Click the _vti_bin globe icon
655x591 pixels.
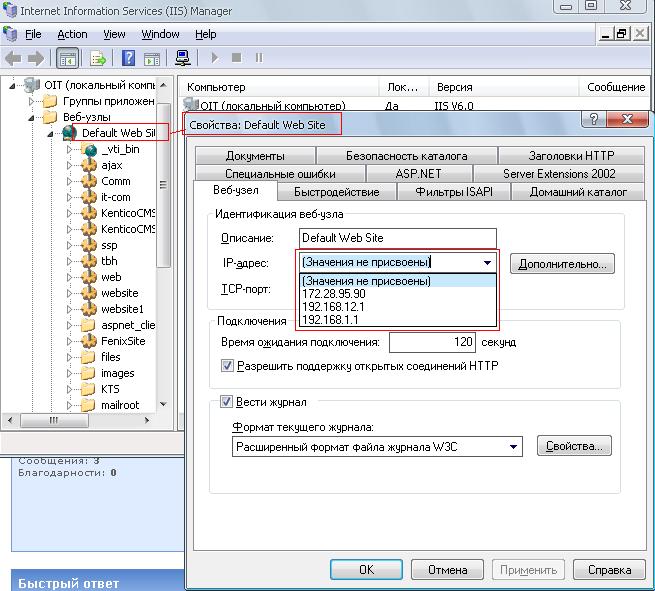pyautogui.click(x=89, y=149)
